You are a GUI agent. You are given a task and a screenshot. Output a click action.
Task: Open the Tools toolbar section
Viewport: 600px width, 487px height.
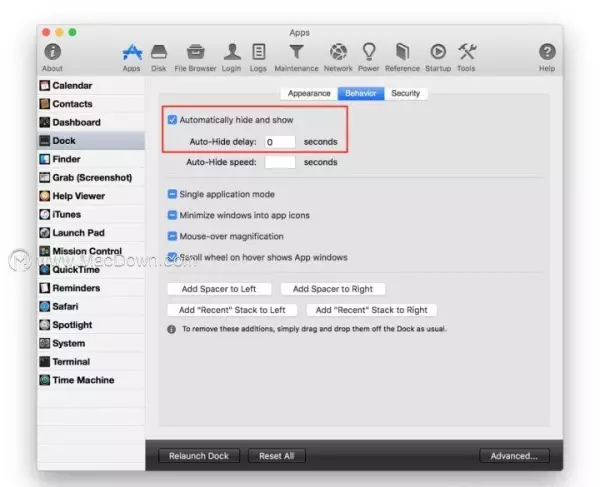[x=466, y=57]
